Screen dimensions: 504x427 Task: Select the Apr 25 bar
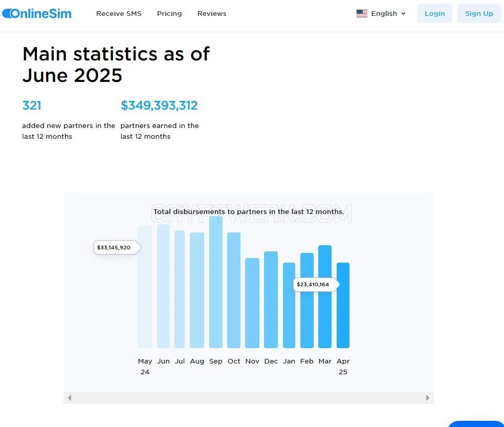coord(343,305)
